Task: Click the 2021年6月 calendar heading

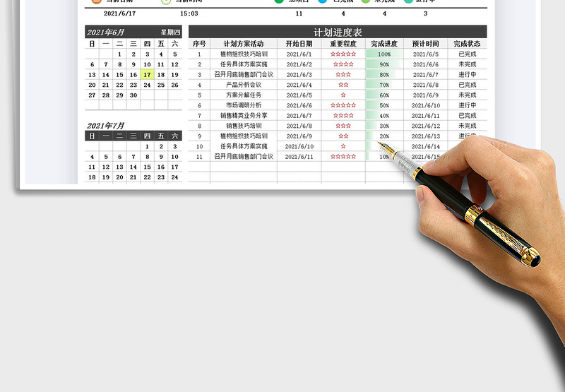Action: coord(105,32)
